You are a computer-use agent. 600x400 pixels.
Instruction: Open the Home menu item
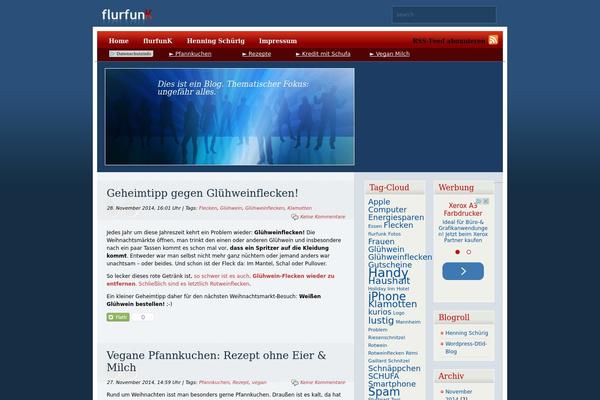tap(119, 41)
